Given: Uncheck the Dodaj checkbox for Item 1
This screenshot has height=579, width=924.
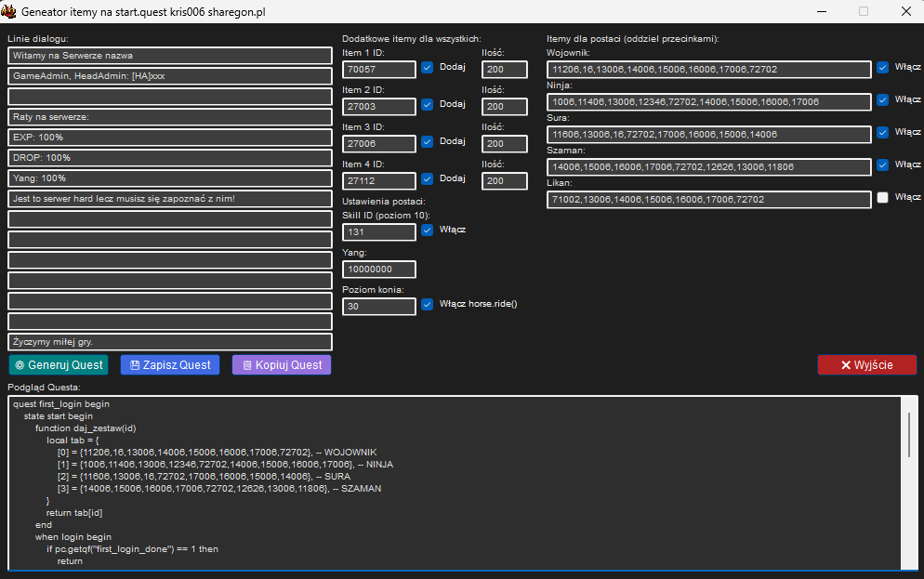Looking at the screenshot, I should [x=428, y=68].
